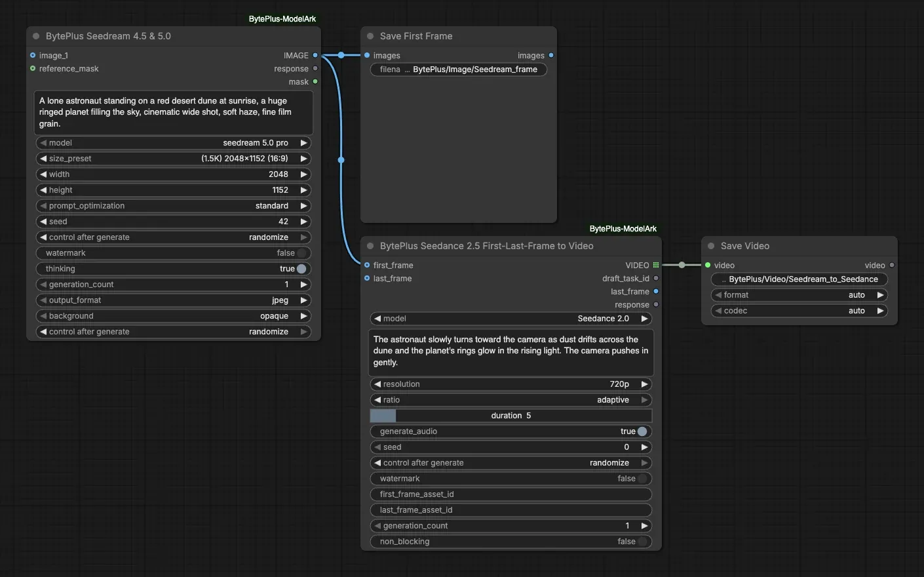
Task: Click the last_frame output socket on Seedance node
Action: [x=656, y=292]
